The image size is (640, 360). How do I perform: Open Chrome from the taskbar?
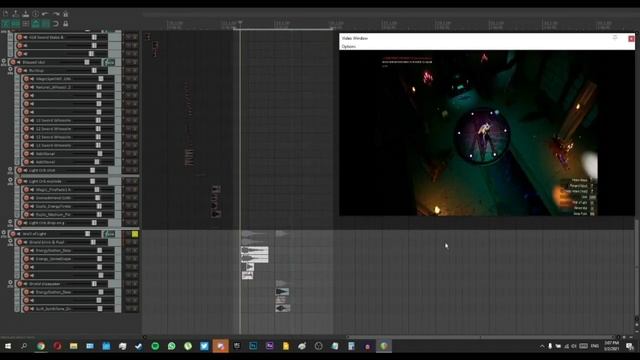tap(41, 346)
